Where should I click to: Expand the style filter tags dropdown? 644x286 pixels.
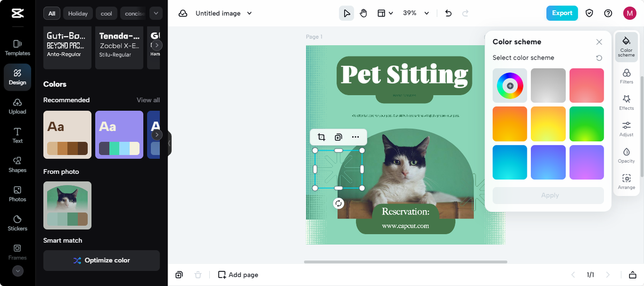(155, 13)
